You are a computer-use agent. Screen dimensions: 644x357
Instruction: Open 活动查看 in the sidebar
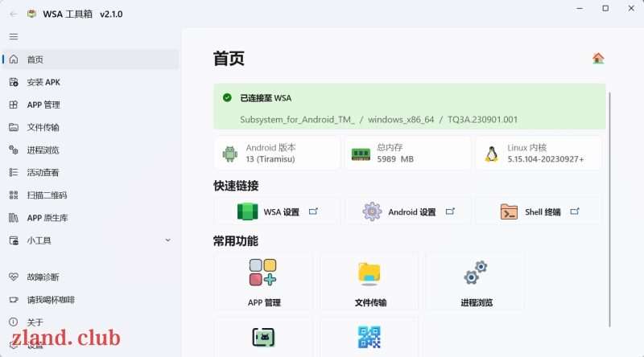91,172
